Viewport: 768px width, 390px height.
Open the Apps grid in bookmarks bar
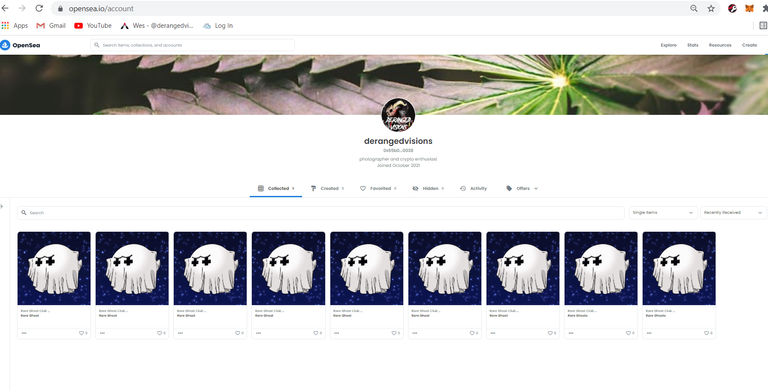[15, 25]
